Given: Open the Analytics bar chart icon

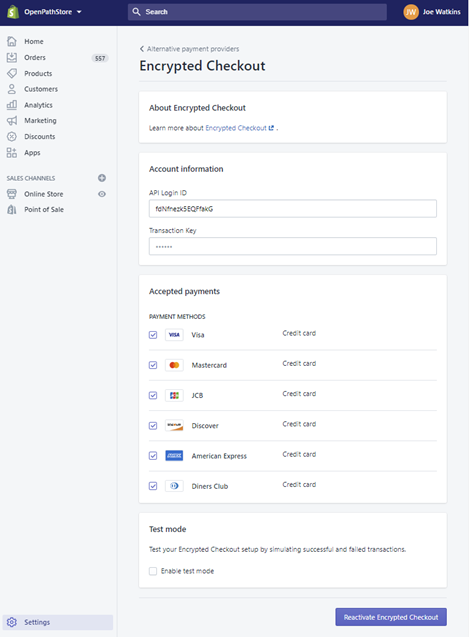Looking at the screenshot, I should click(12, 105).
